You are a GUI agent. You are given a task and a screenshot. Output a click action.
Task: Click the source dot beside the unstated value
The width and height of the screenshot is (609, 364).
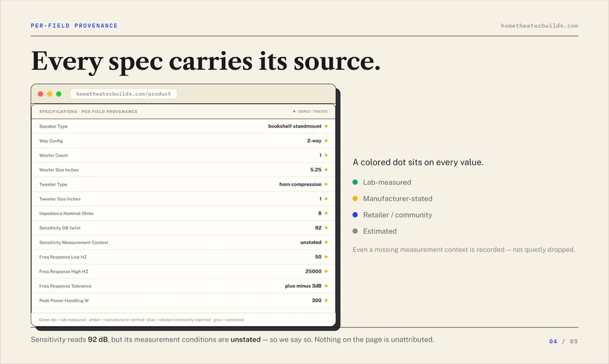pyautogui.click(x=326, y=242)
